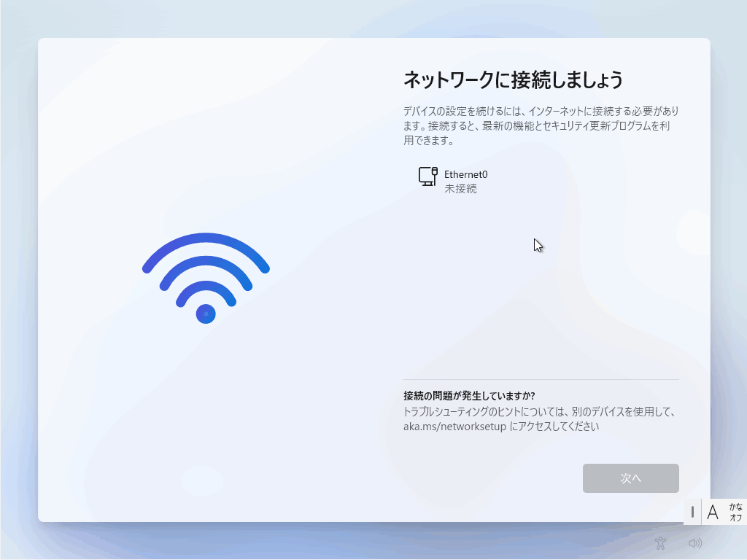Click the トラブルシューティングのヒント text line
The width and height of the screenshot is (747, 560).
[x=539, y=411]
